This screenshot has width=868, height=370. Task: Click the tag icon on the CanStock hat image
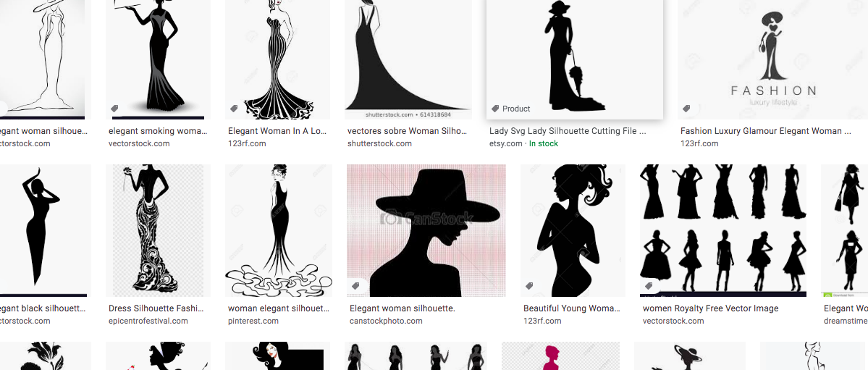click(x=355, y=286)
